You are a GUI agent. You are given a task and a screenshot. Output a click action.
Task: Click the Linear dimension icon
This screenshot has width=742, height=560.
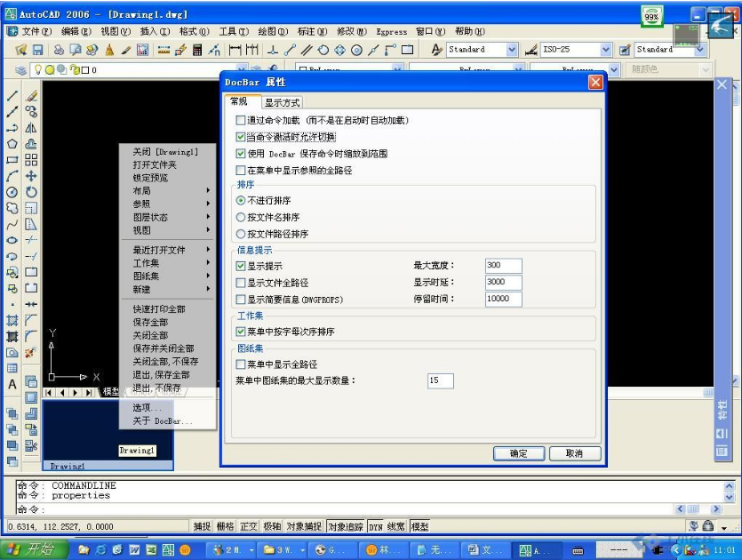235,50
